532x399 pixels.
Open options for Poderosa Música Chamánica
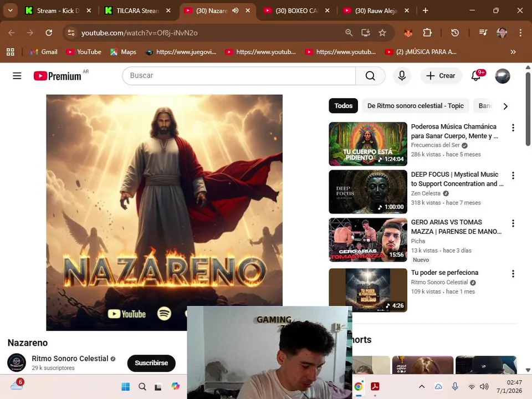tap(513, 127)
